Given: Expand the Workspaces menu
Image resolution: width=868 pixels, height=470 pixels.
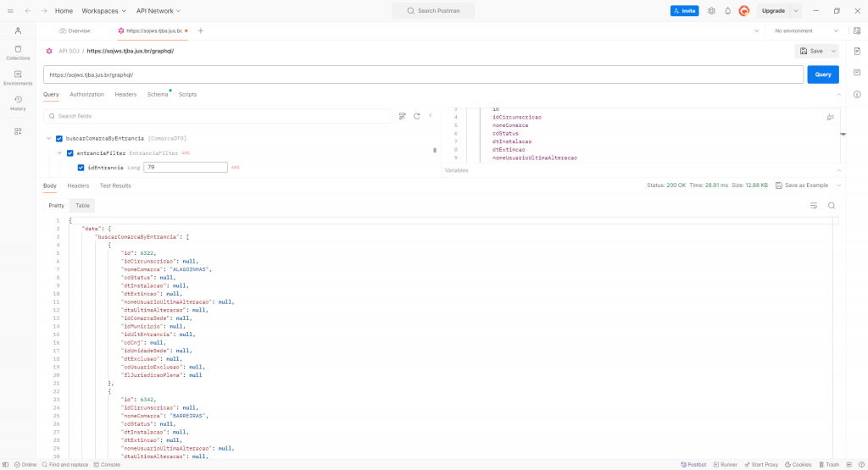Looking at the screenshot, I should (103, 11).
